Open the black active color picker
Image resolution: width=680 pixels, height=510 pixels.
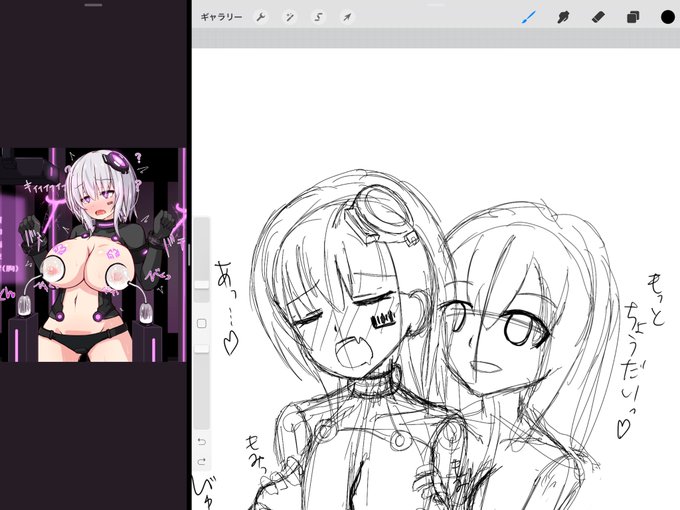point(668,17)
